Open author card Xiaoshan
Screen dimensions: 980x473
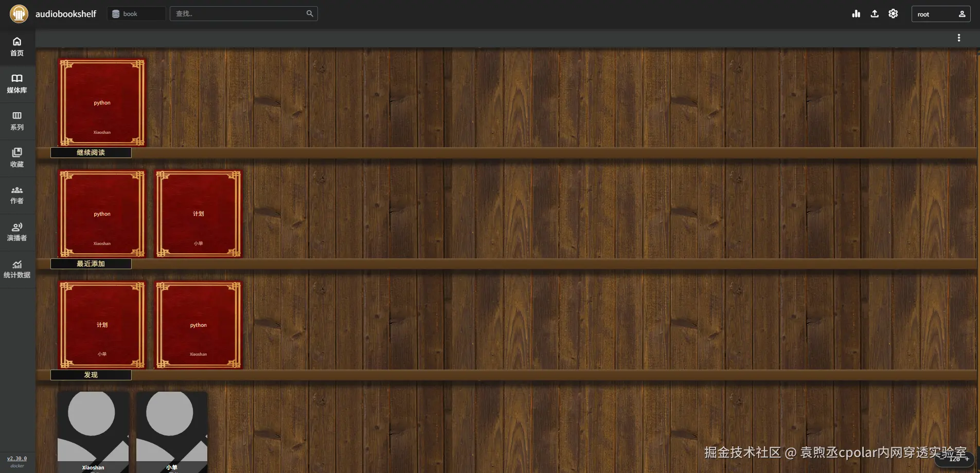tap(93, 432)
